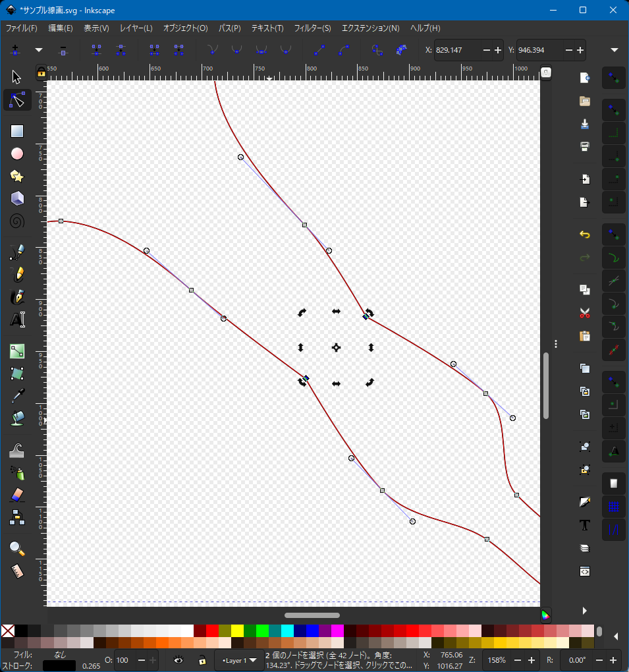Viewport: 629px width, 672px height.
Task: Open the エクステンション(N) menu
Action: pos(371,28)
